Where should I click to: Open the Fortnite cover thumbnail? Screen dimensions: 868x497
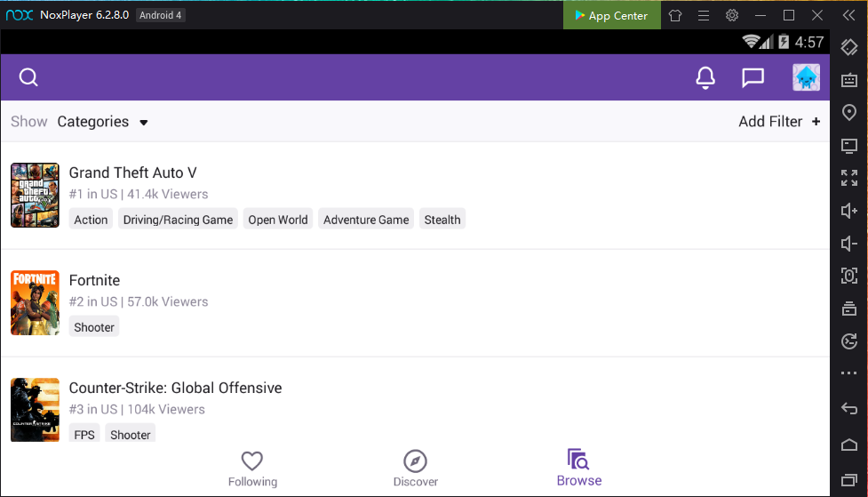pyautogui.click(x=35, y=303)
